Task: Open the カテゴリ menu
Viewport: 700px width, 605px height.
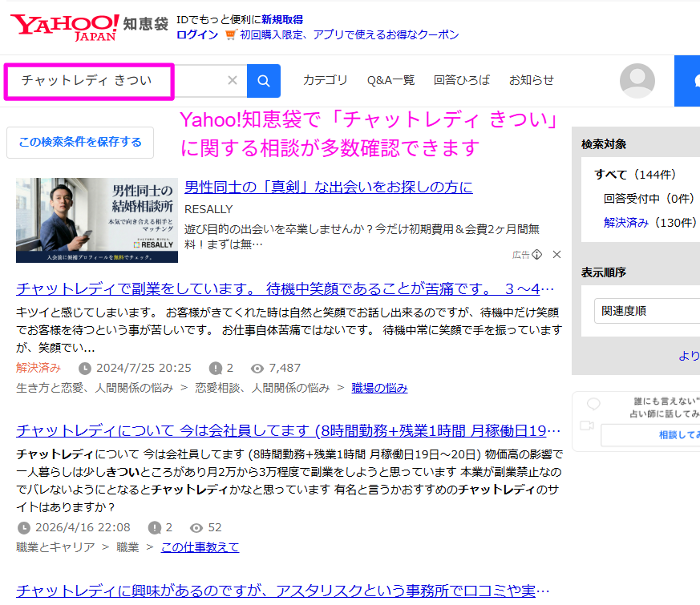Action: 325,80
